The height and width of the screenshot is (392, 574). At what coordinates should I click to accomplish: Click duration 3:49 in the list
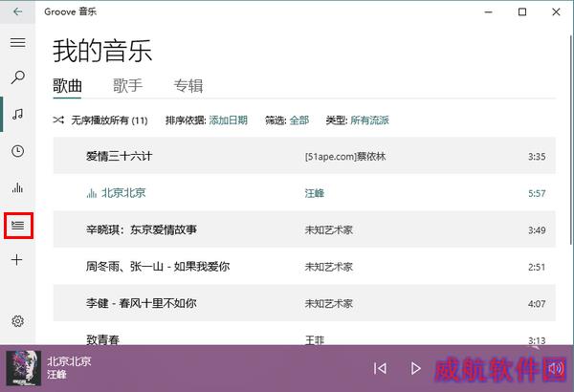click(537, 230)
